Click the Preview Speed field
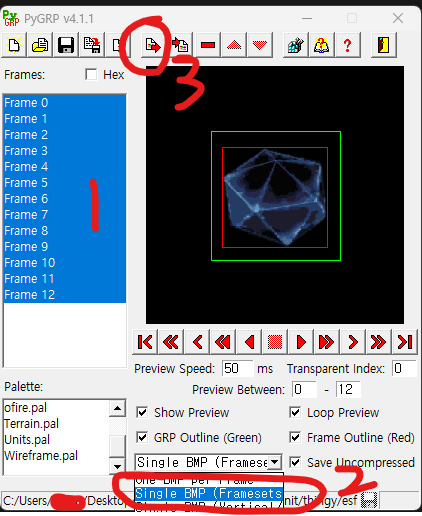This screenshot has height=516, width=422. 238,369
